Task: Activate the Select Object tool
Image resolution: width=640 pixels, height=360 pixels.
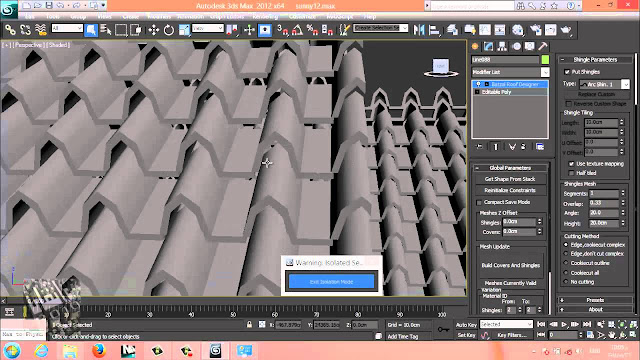Action: tap(91, 30)
